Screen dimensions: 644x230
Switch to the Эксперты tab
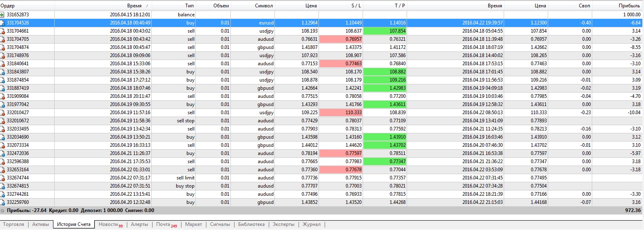283,224
